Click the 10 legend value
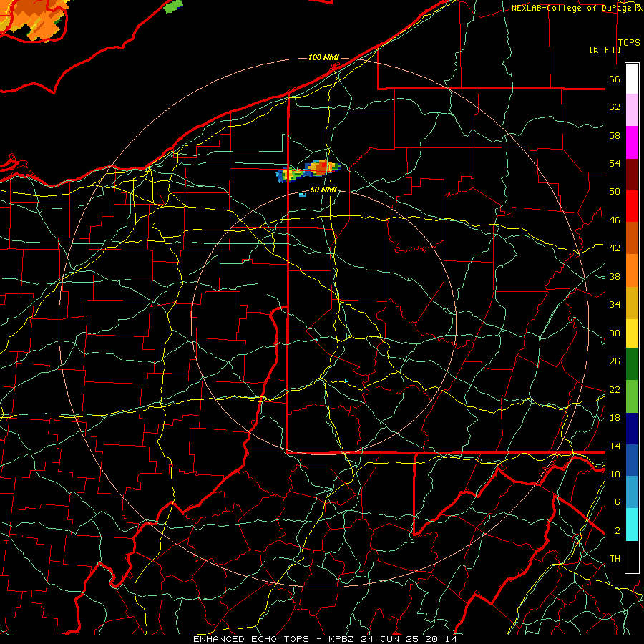The image size is (644, 644). [615, 474]
